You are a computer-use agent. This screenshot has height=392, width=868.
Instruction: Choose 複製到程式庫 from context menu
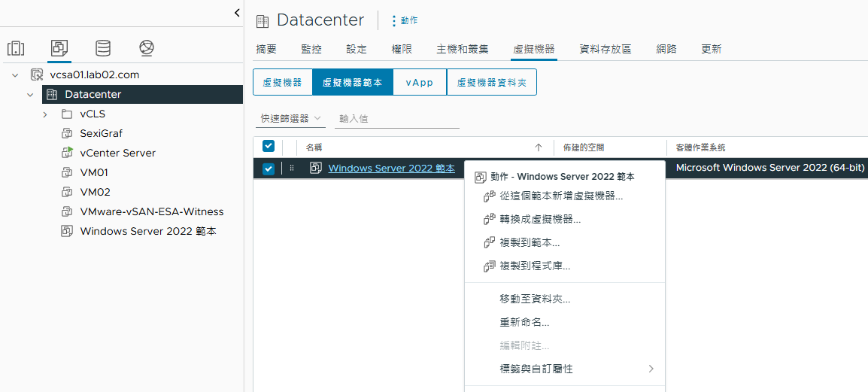pos(565,266)
